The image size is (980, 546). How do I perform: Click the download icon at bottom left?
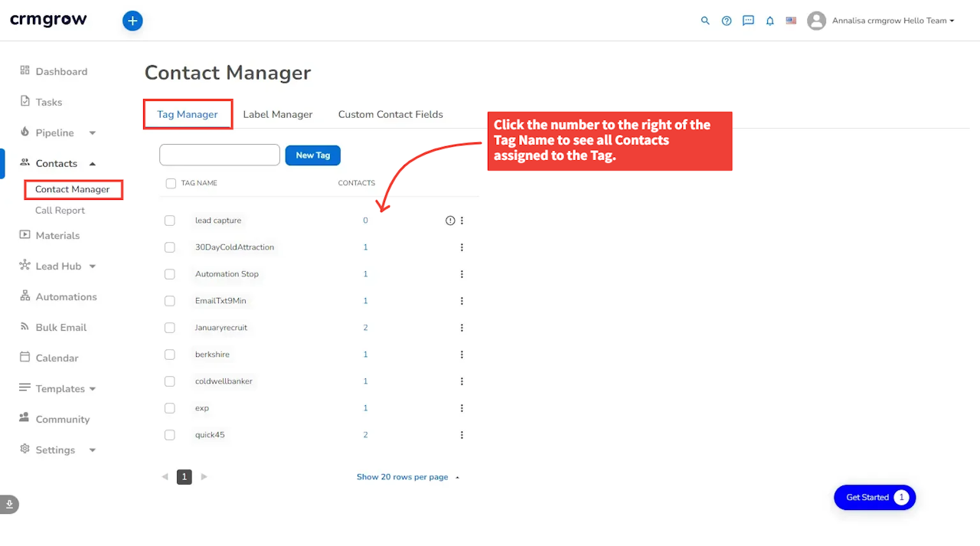point(10,504)
